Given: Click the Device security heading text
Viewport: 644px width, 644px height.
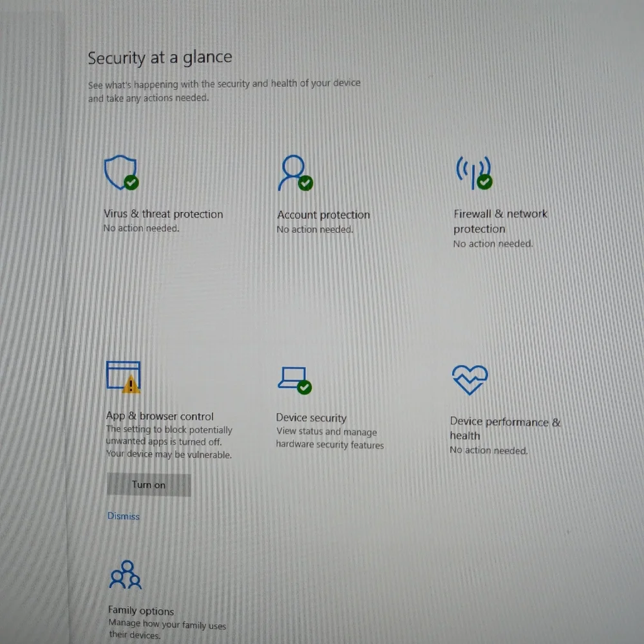Looking at the screenshot, I should point(311,418).
